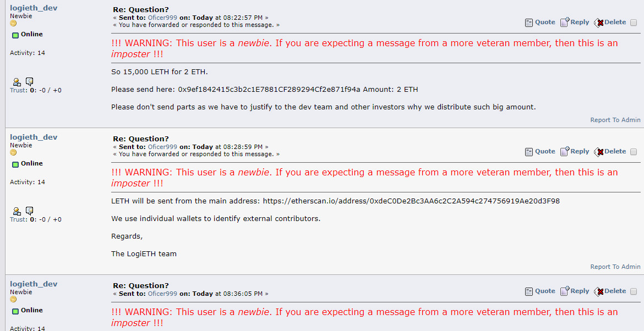This screenshot has width=644, height=331.
Task: Click Delete icon on 08:22:57 message
Action: pos(598,23)
